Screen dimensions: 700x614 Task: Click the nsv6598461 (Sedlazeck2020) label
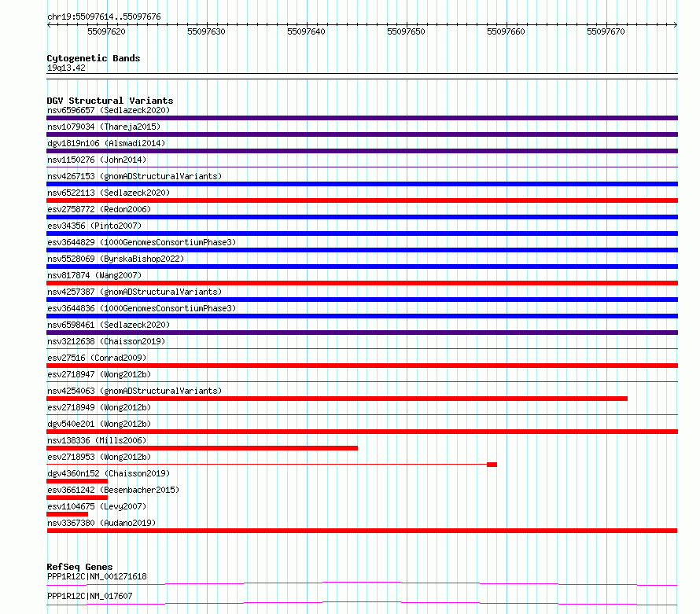click(x=109, y=325)
